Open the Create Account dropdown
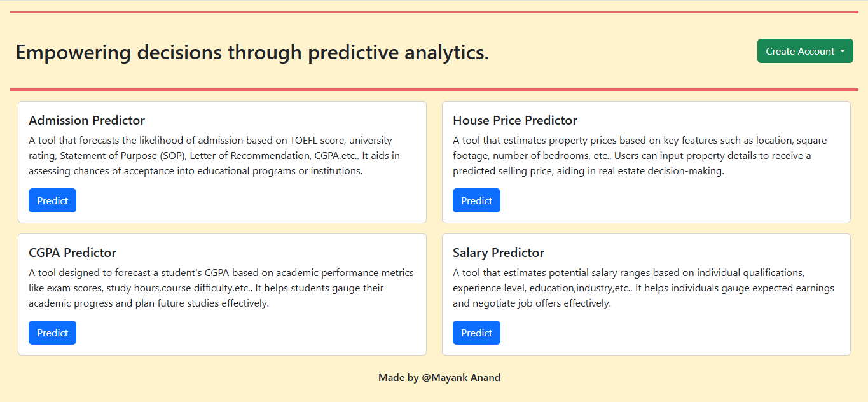 point(805,51)
